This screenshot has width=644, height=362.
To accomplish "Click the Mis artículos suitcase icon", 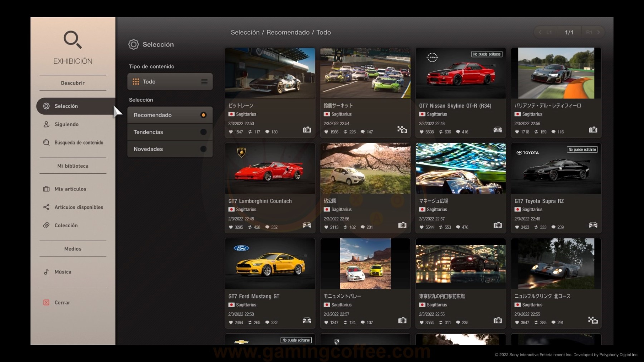I will [46, 189].
